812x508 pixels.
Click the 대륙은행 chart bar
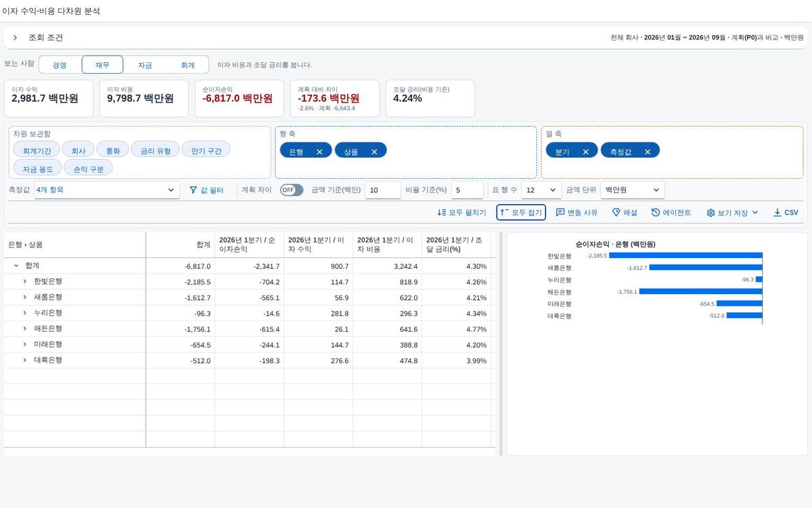pyautogui.click(x=745, y=316)
